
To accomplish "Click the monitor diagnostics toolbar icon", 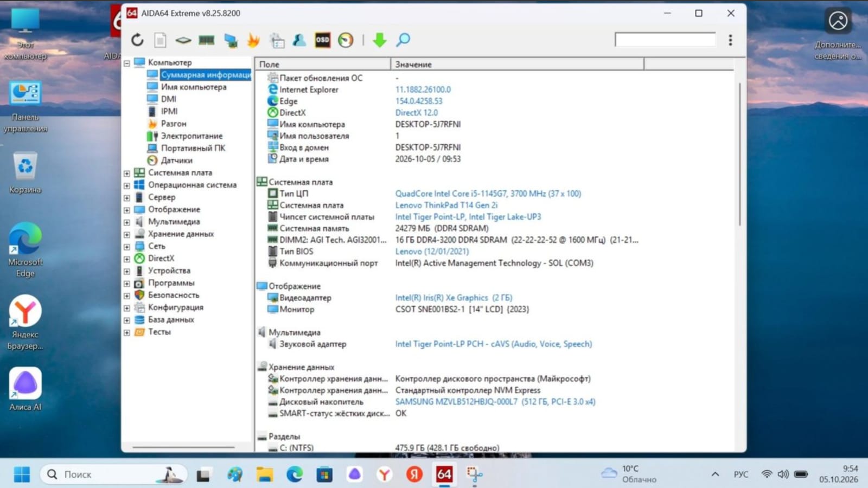I will tap(231, 40).
